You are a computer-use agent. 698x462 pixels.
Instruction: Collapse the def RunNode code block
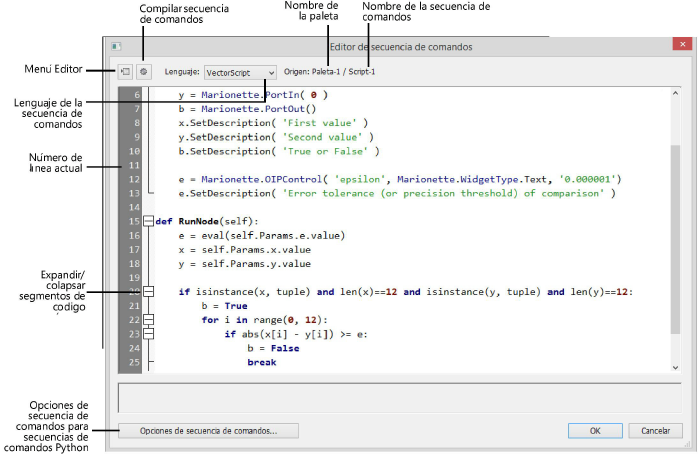pos(149,221)
